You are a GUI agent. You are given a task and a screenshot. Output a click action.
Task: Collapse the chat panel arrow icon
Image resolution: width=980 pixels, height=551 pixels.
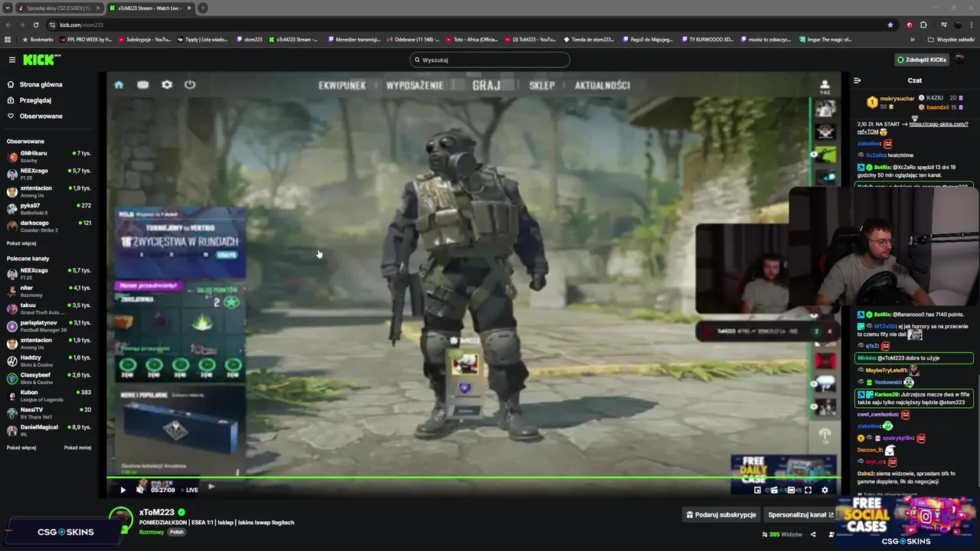click(x=857, y=80)
